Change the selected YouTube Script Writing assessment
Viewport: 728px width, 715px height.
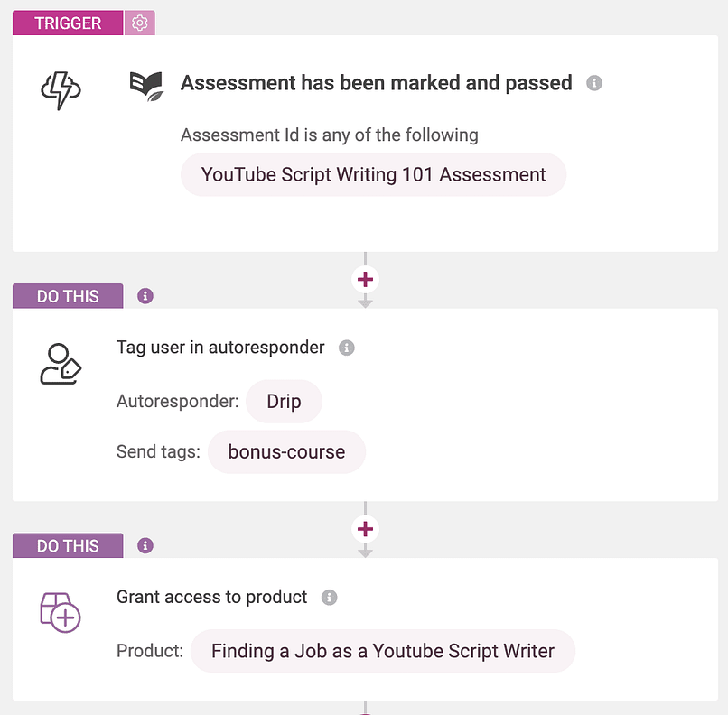(x=373, y=174)
